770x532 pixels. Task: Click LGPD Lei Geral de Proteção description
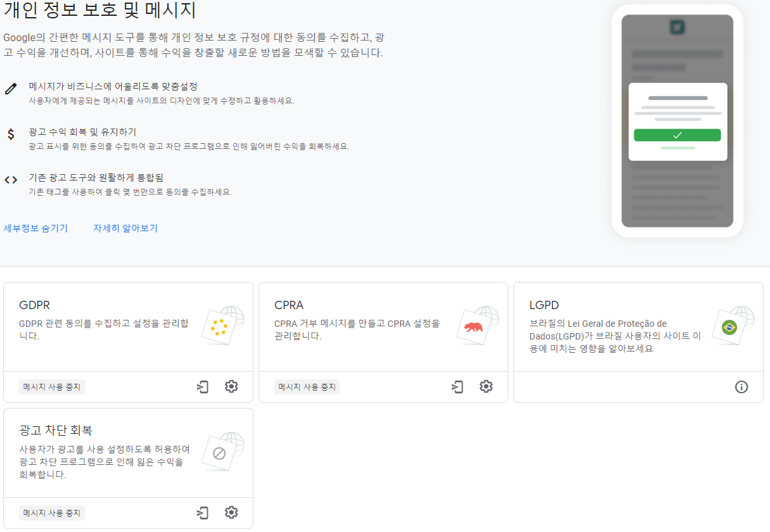click(x=615, y=336)
